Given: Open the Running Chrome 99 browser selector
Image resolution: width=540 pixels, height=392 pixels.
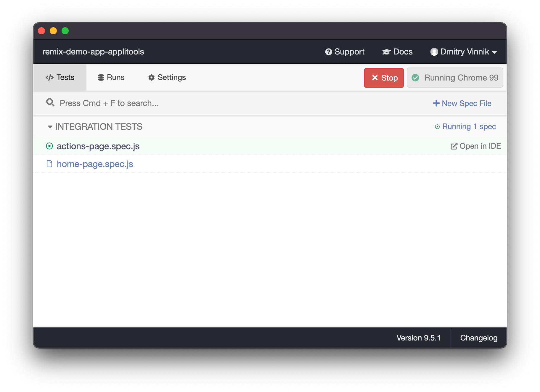Looking at the screenshot, I should [x=455, y=78].
